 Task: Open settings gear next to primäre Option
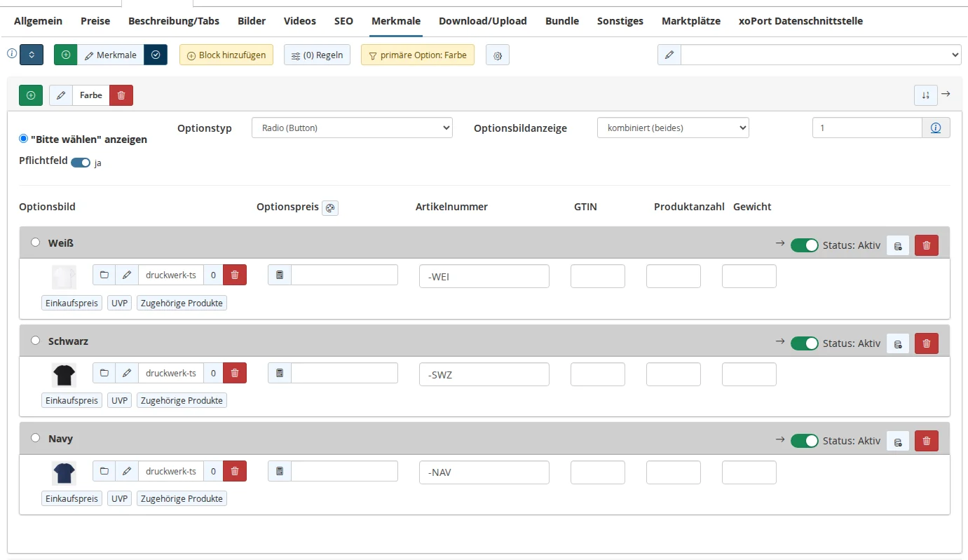[498, 55]
